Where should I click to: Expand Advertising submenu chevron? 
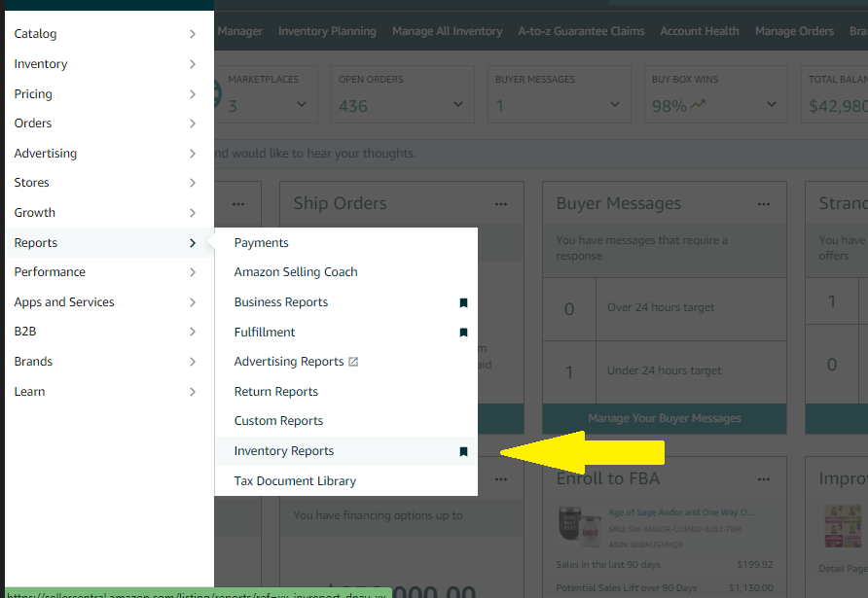click(192, 154)
